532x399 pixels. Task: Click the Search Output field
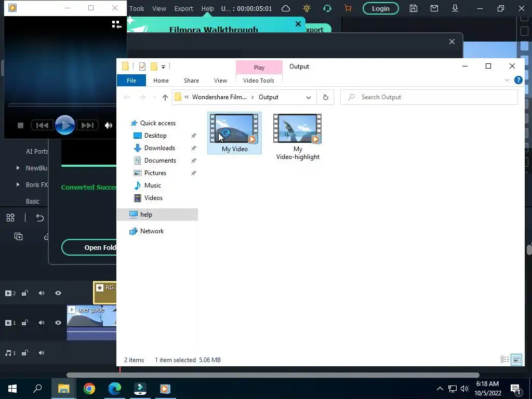point(429,97)
